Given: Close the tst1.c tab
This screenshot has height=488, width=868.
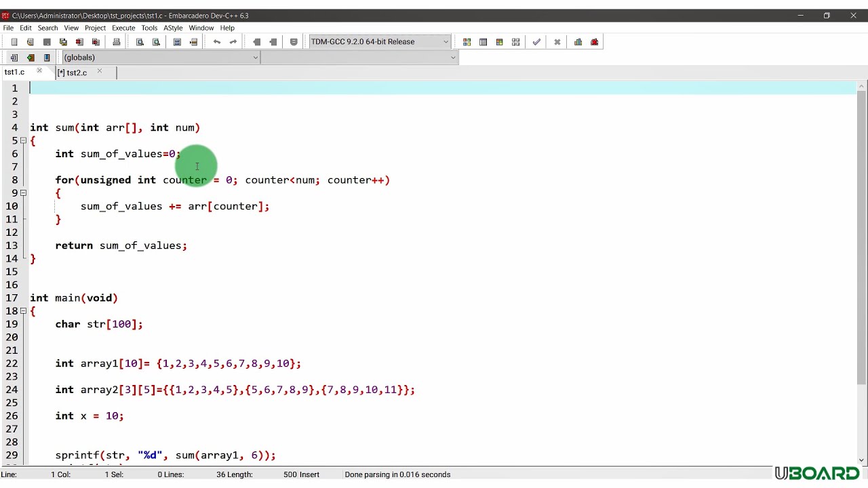Looking at the screenshot, I should [39, 71].
